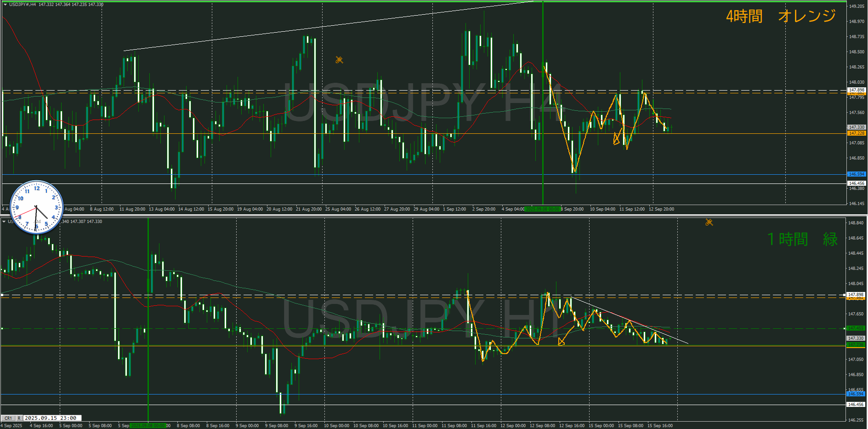This screenshot has height=429, width=868.
Task: Click the blue 146.594 price tag in H4 chart
Action: coord(857,174)
